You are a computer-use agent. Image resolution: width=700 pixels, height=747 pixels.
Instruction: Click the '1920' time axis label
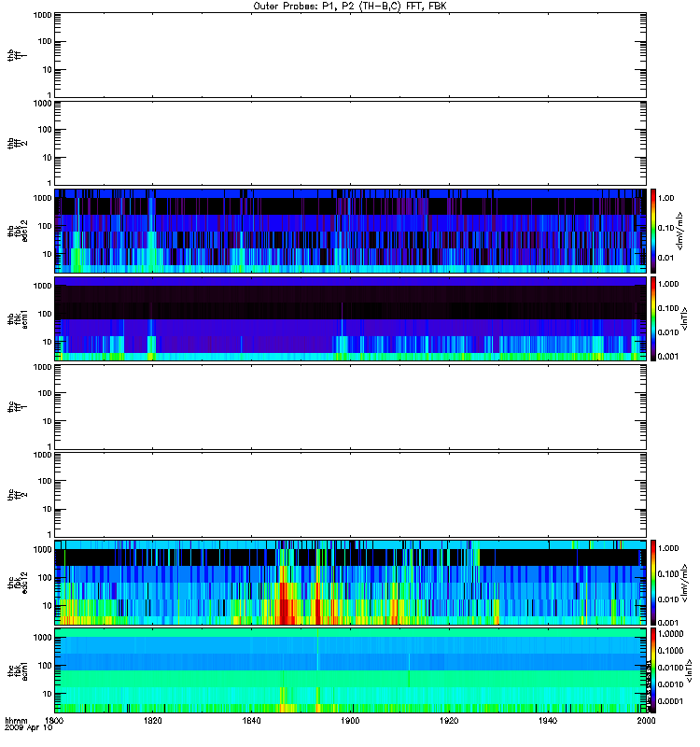click(449, 721)
